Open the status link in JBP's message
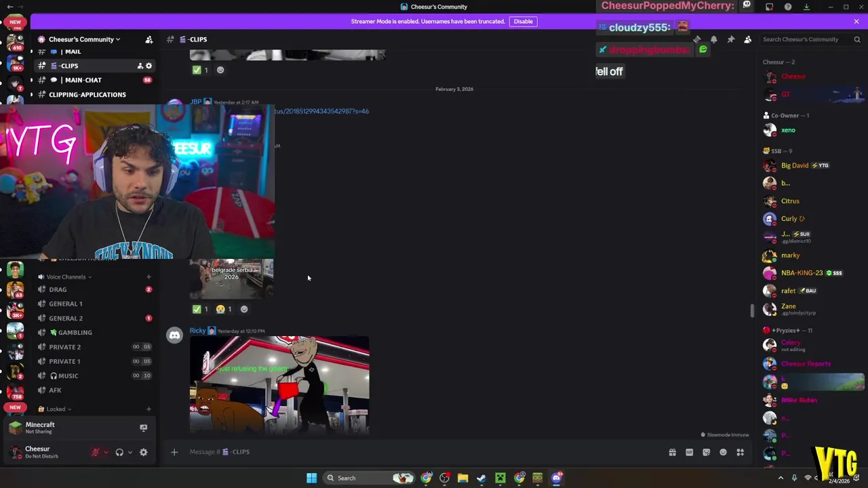Screen dimensions: 868x488 pos(321,111)
